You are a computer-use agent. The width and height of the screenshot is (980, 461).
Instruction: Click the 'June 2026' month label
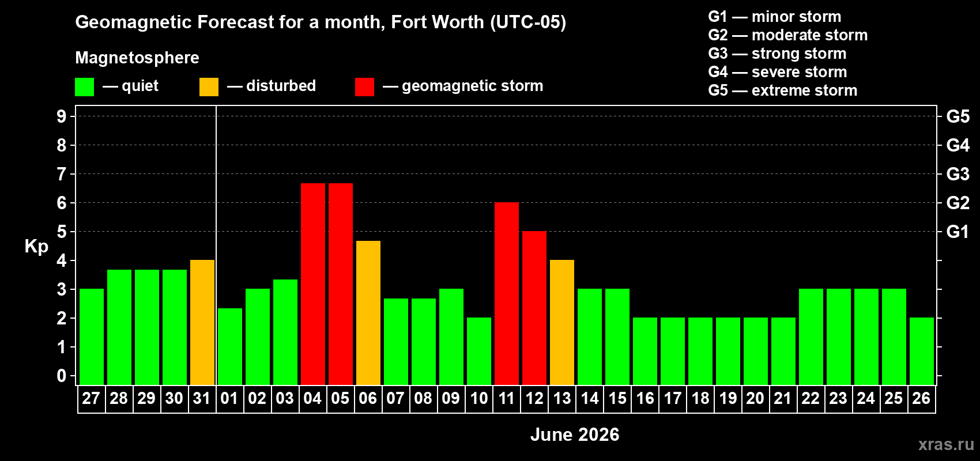tap(575, 434)
